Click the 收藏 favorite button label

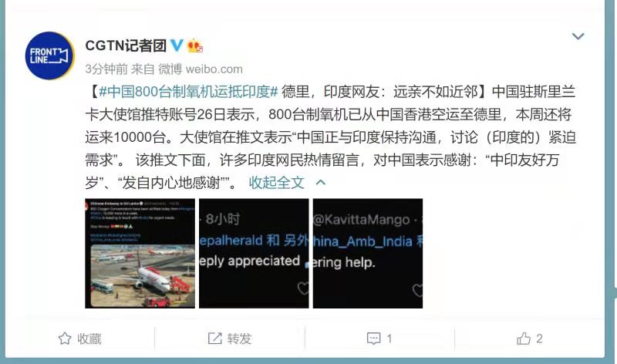click(89, 339)
